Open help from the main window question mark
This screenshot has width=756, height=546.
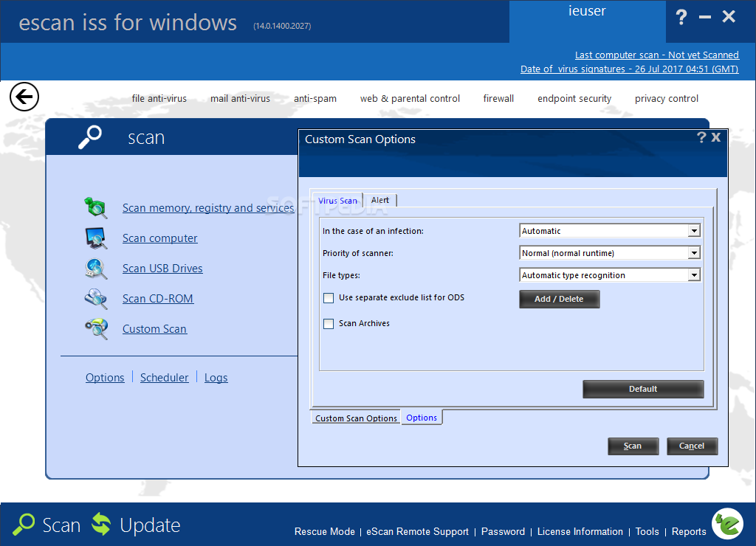[681, 18]
